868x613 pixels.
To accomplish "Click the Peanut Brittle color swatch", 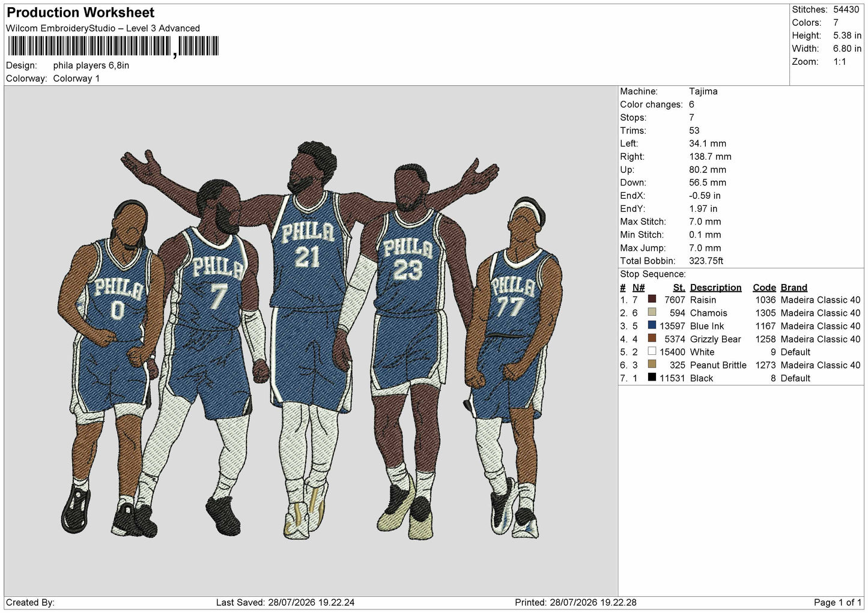I will 652,364.
